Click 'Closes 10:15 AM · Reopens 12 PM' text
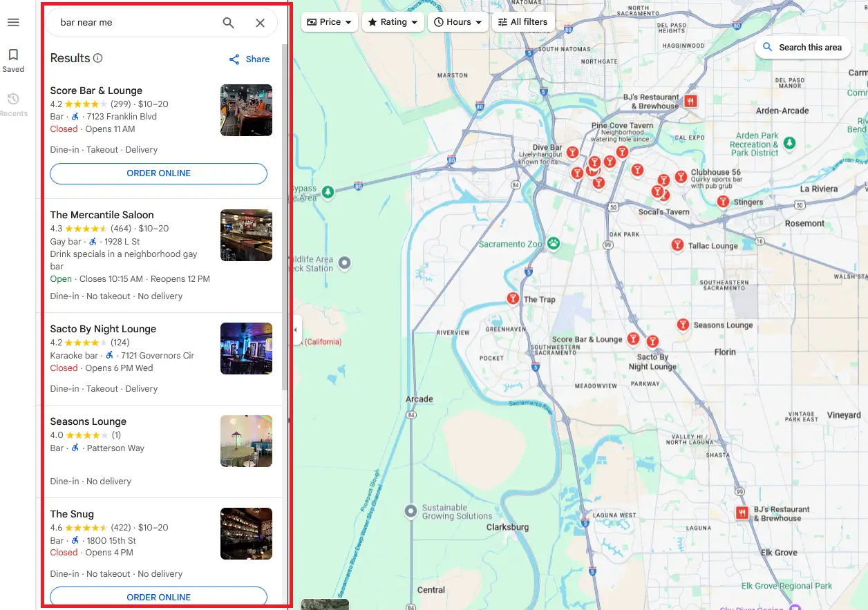This screenshot has height=610, width=868. pyautogui.click(x=144, y=279)
